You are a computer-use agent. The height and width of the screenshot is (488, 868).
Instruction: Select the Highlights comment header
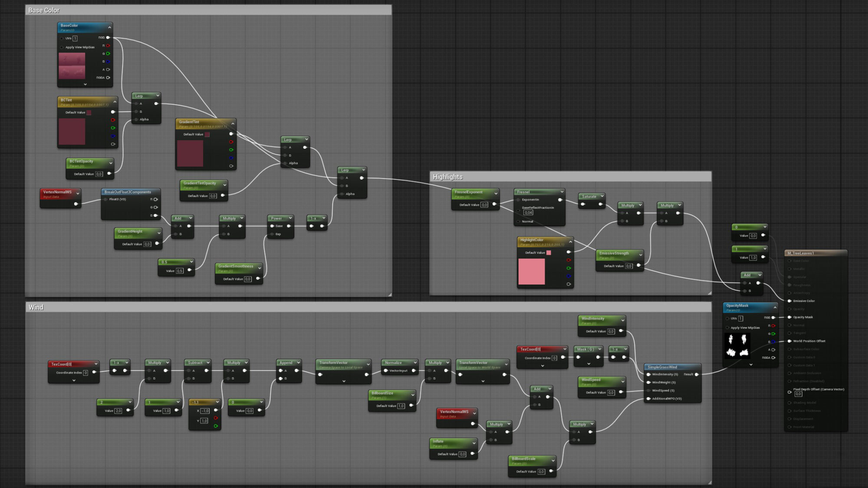(x=448, y=177)
